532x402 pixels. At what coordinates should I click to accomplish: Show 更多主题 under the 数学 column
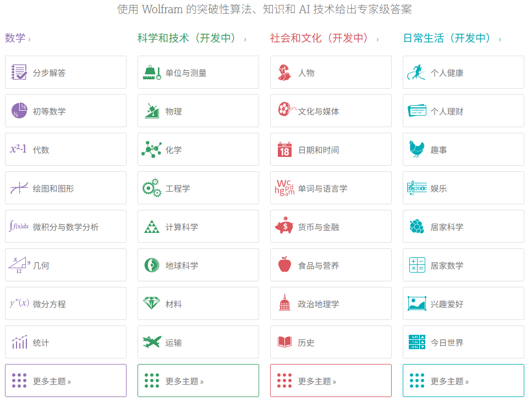coord(65,381)
